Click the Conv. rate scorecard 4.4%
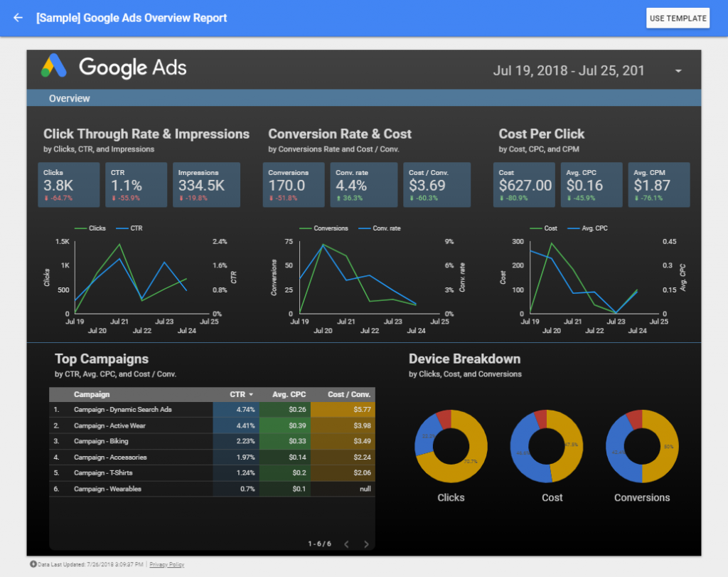This screenshot has height=577, width=728. 364,185
